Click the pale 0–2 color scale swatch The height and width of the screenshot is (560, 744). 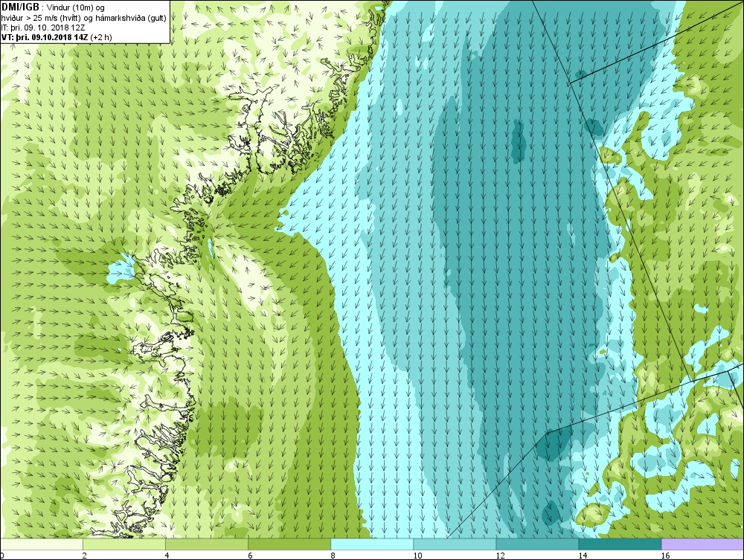[x=42, y=544]
